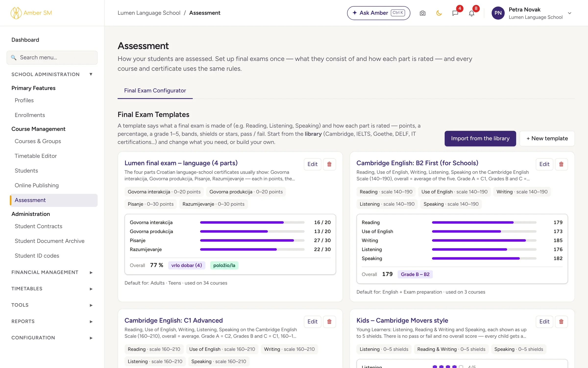Expand the Configuration section
The width and height of the screenshot is (588, 368).
point(52,338)
